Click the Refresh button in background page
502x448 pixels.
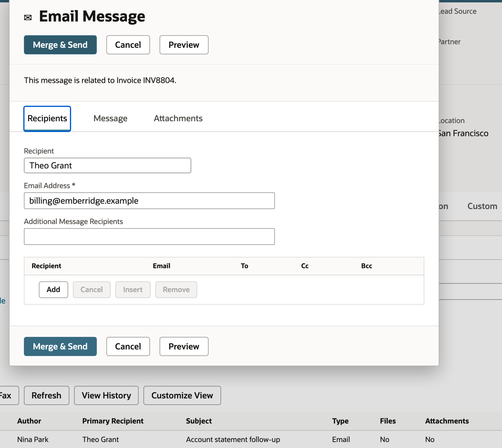[x=47, y=395]
